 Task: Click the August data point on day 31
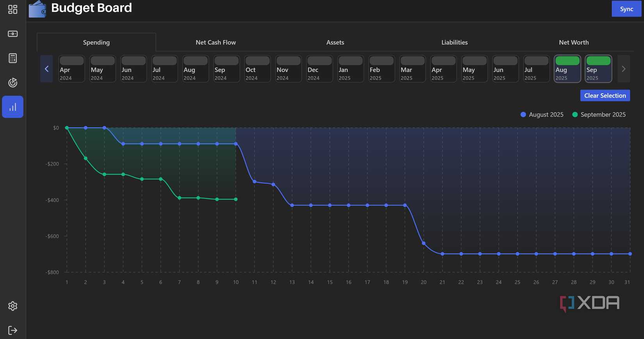pyautogui.click(x=630, y=254)
